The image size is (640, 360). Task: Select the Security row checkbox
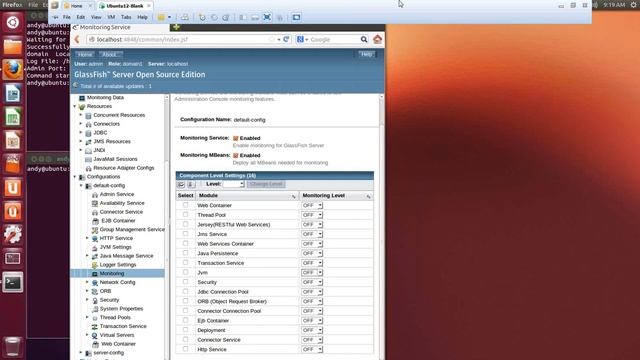pyautogui.click(x=185, y=282)
